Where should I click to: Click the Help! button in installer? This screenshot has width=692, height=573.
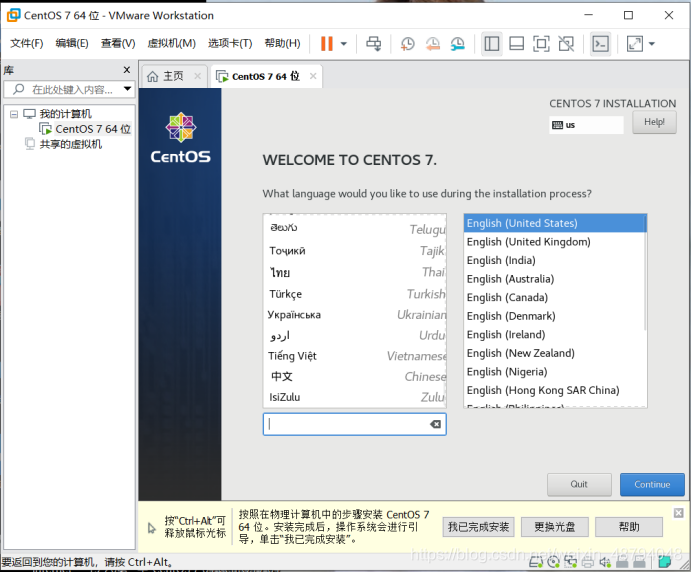coord(654,122)
